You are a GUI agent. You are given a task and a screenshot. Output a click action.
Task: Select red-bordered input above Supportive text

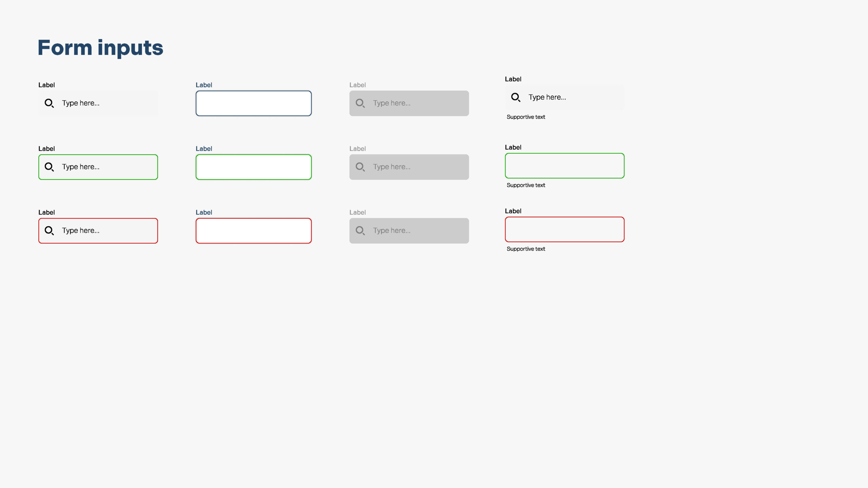click(x=564, y=229)
